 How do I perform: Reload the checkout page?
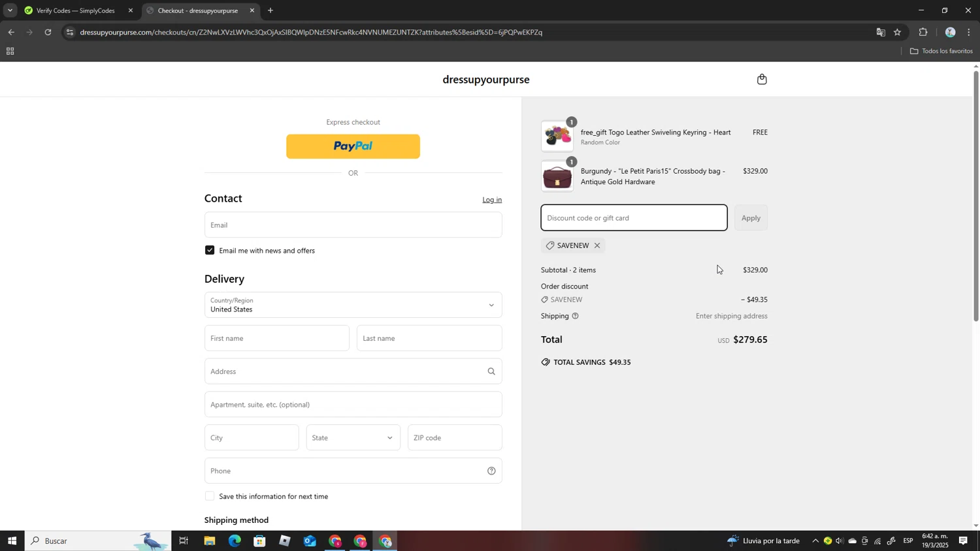pos(48,32)
